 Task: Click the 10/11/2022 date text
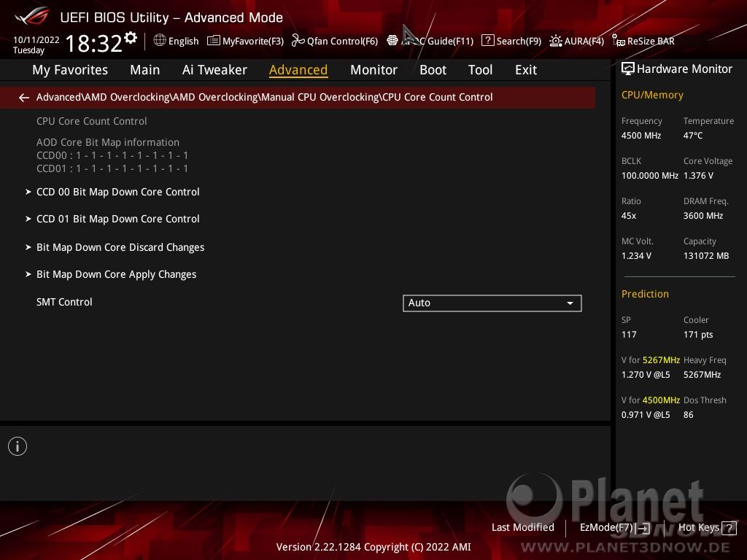36,40
